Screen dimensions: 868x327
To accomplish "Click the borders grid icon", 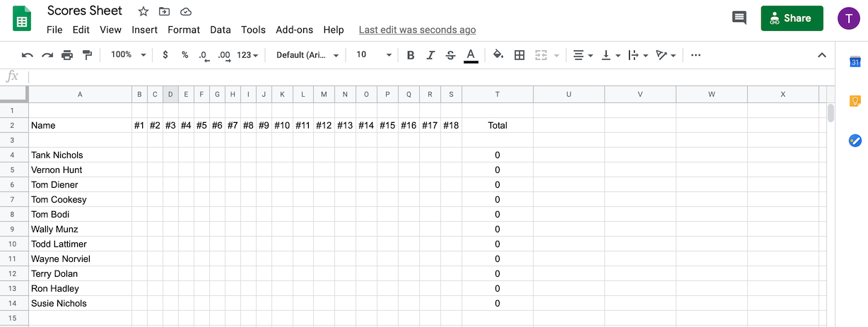I will point(520,55).
